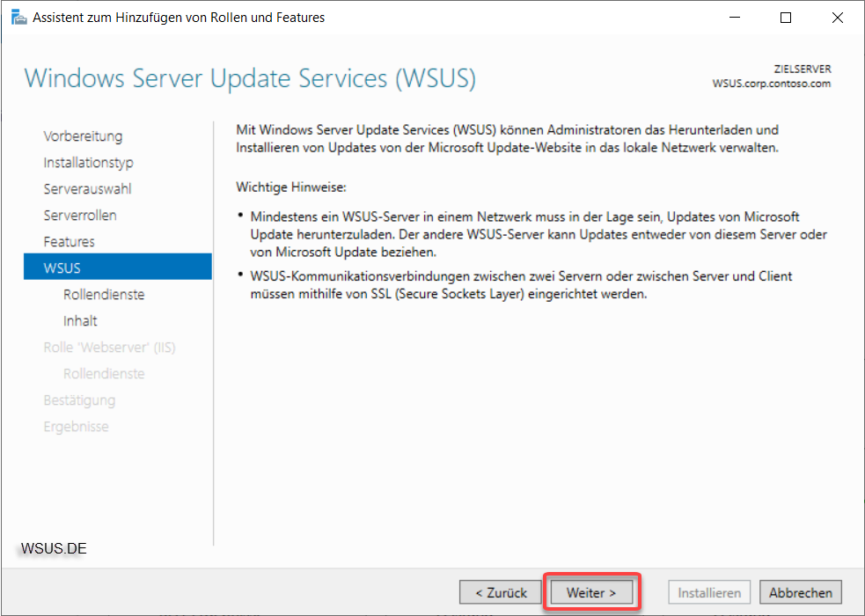Close the wizard window
The image size is (865, 616).
point(838,18)
